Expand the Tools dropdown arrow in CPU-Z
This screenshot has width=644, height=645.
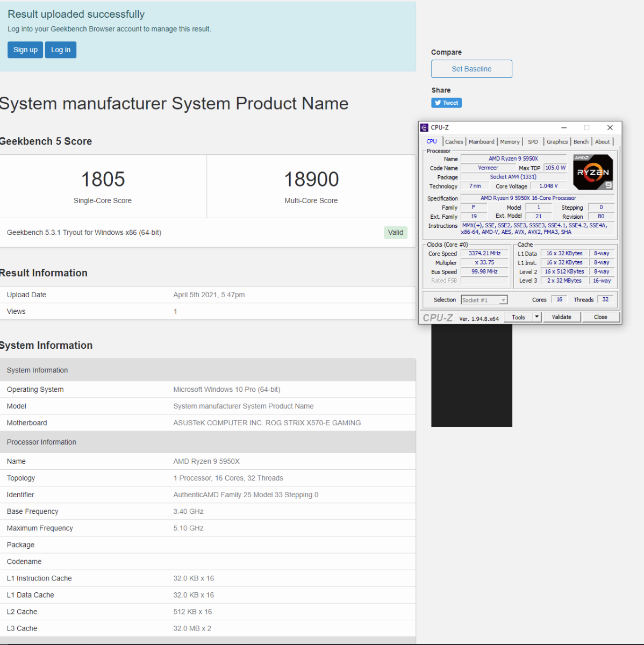click(x=536, y=317)
